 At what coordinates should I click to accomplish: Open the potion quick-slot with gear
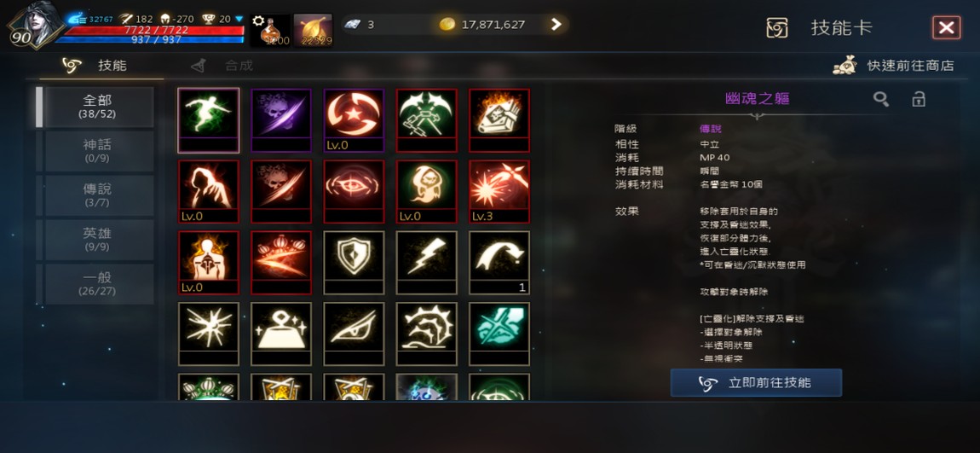271,31
